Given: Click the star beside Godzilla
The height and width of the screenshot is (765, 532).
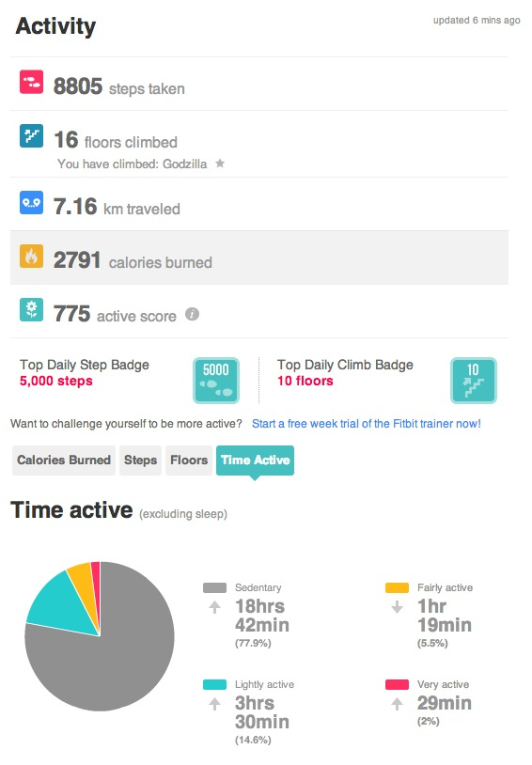Looking at the screenshot, I should [220, 164].
